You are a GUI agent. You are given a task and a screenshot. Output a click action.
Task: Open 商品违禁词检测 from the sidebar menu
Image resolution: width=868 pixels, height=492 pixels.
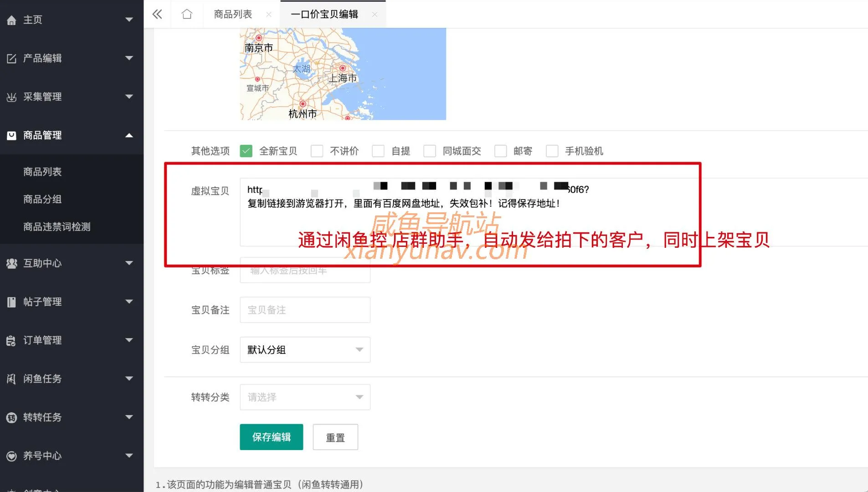56,226
